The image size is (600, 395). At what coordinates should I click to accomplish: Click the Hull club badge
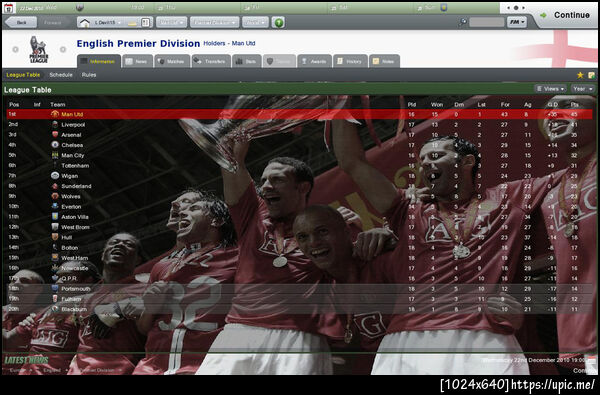pos(55,237)
